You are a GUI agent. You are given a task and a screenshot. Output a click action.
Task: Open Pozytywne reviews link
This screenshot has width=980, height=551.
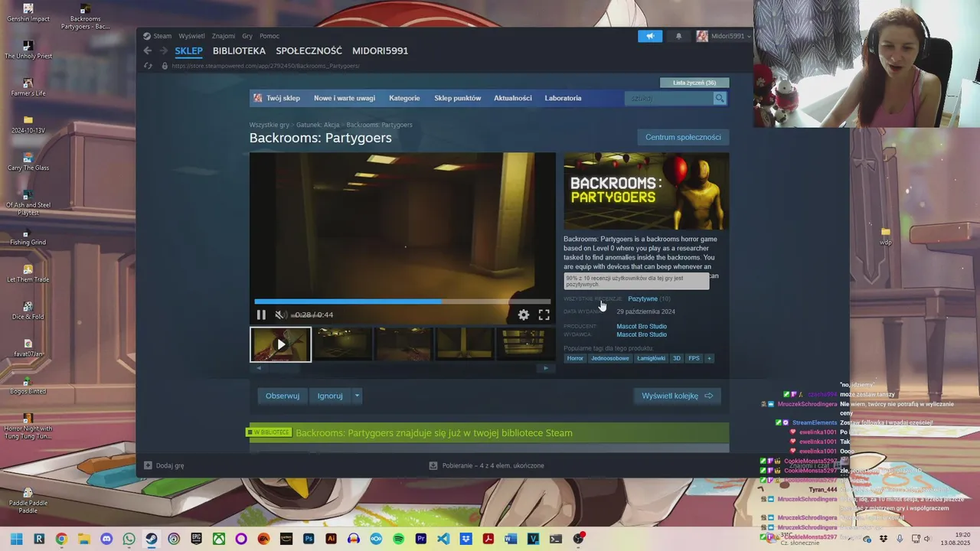pos(642,299)
